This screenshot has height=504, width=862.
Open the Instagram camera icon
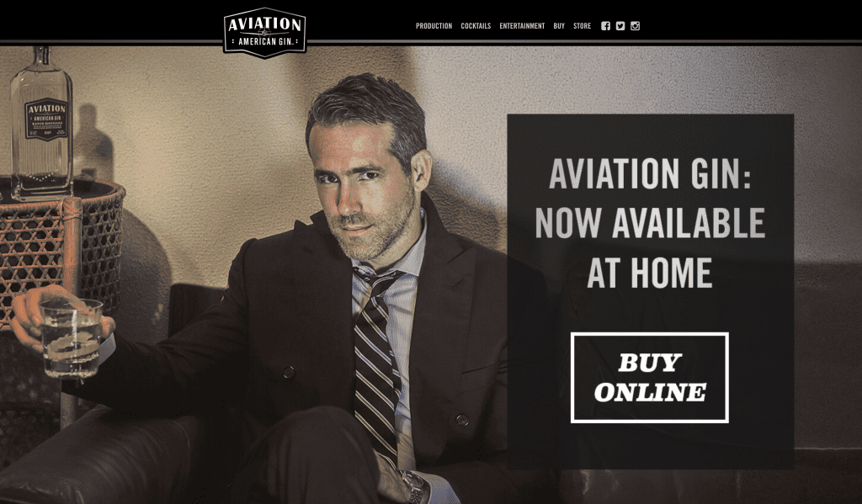point(635,26)
